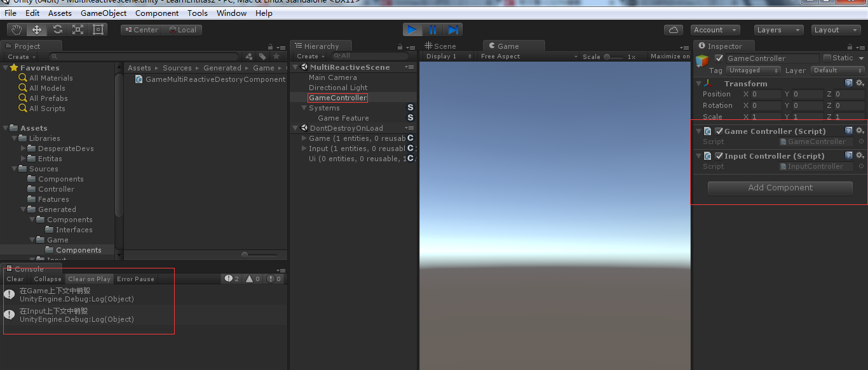
Task: Disable the Input Controller script checkbox
Action: (719, 156)
